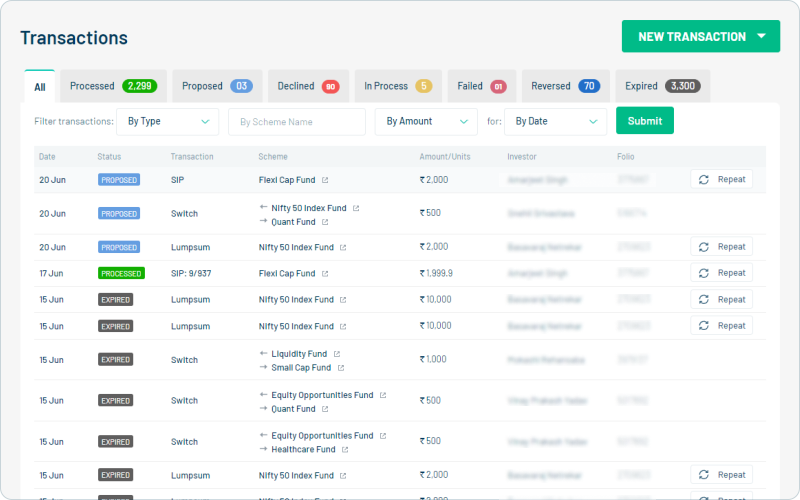Open the Expired transactions tab

(x=661, y=86)
